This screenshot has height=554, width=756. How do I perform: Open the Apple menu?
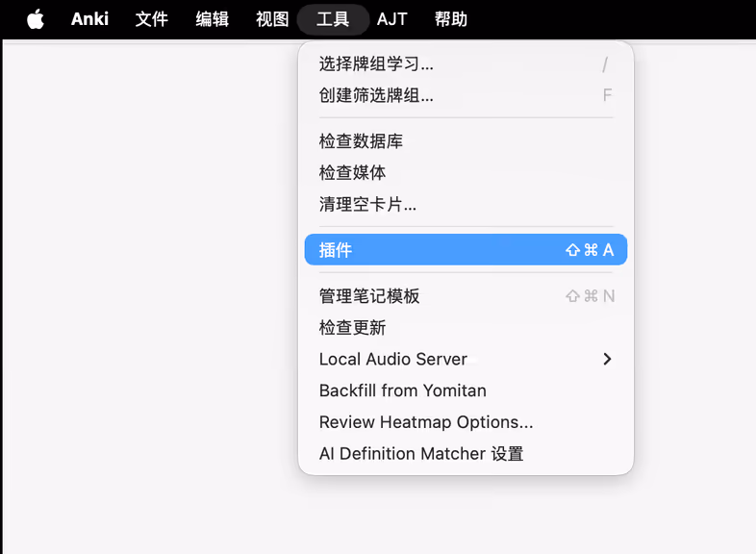tap(36, 19)
